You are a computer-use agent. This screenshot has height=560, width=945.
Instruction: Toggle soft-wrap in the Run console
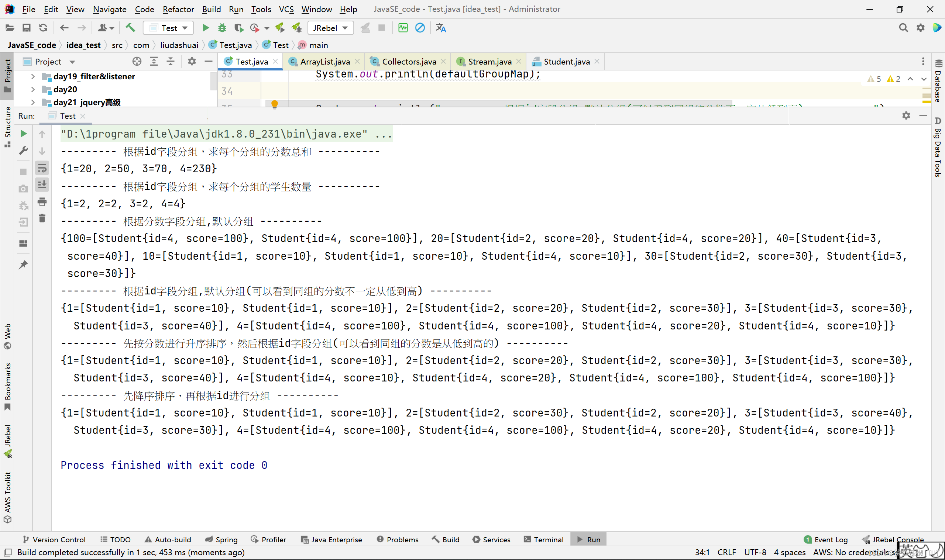42,168
